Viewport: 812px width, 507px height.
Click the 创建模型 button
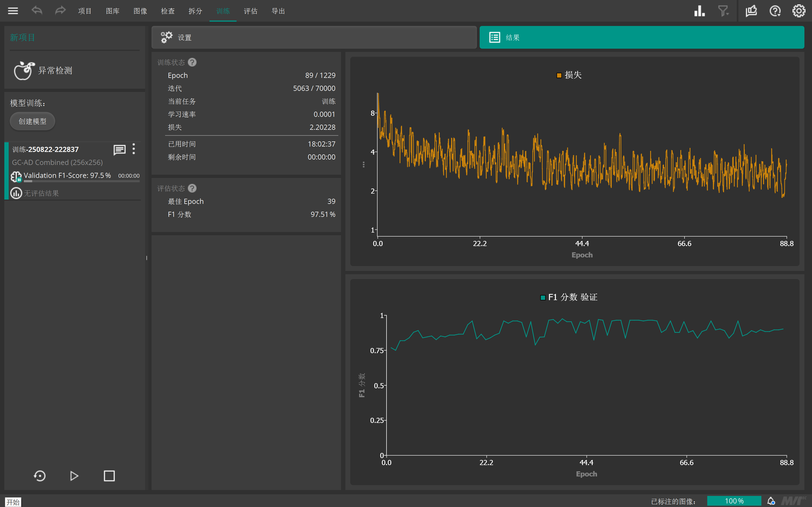tap(32, 121)
